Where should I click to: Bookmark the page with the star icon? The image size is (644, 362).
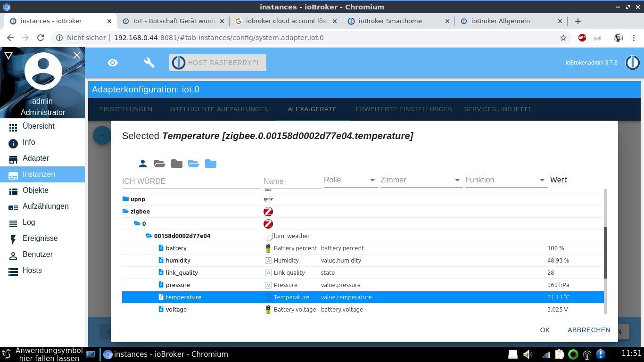coord(563,38)
